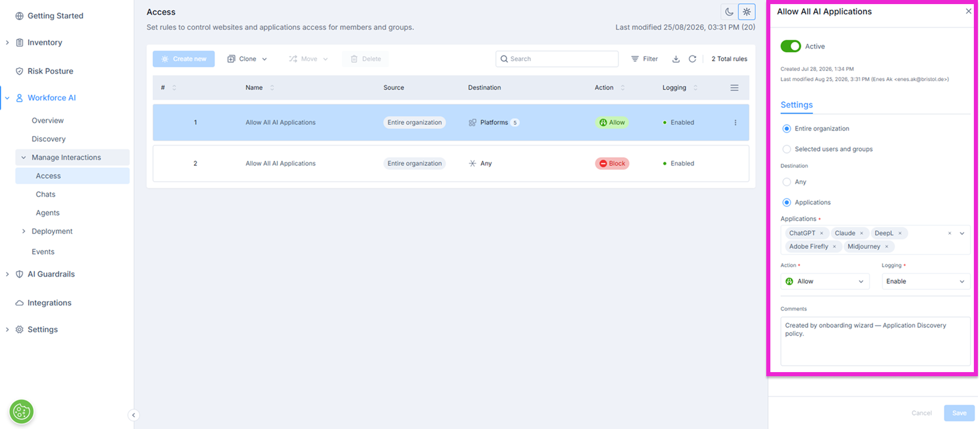Clear all selected applications

[x=949, y=233]
